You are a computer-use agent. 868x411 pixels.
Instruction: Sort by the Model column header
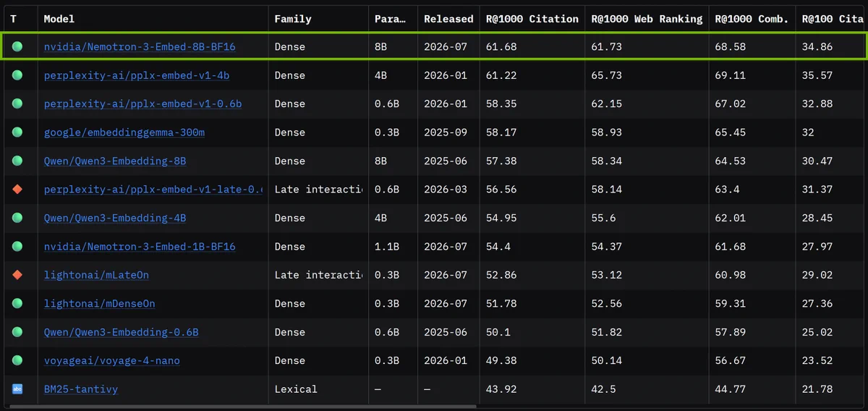(59, 19)
